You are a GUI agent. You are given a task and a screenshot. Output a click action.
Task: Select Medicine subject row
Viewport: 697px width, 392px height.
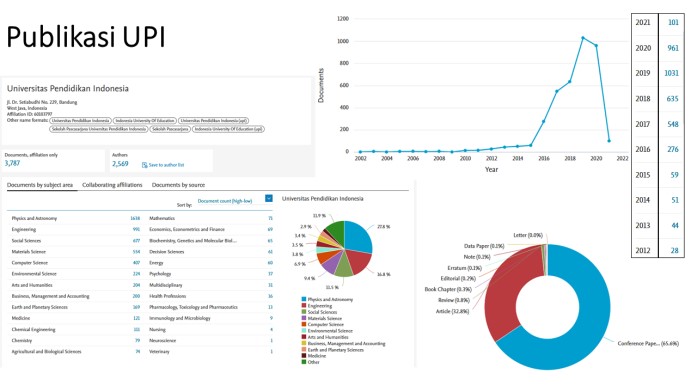point(76,318)
